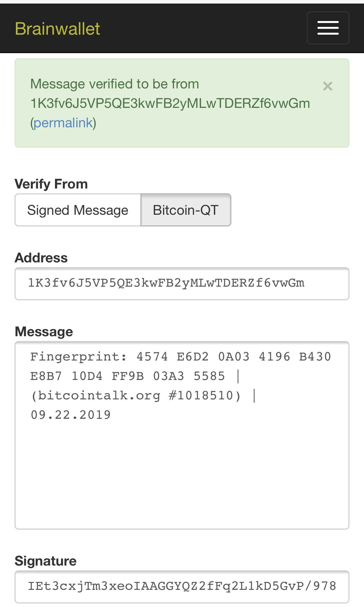Viewport: 364px width, 607px height.
Task: Click the Brainwallet brand logo
Action: (57, 29)
